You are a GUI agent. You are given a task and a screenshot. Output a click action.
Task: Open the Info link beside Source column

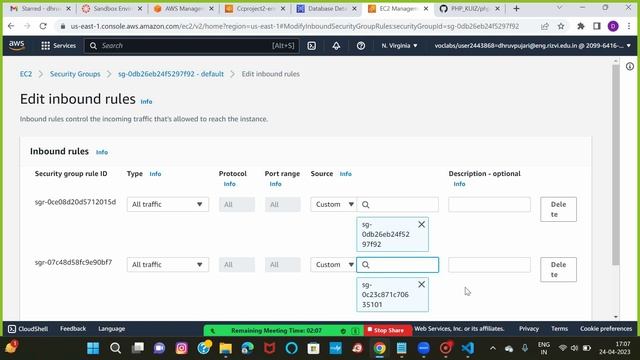tap(345, 174)
